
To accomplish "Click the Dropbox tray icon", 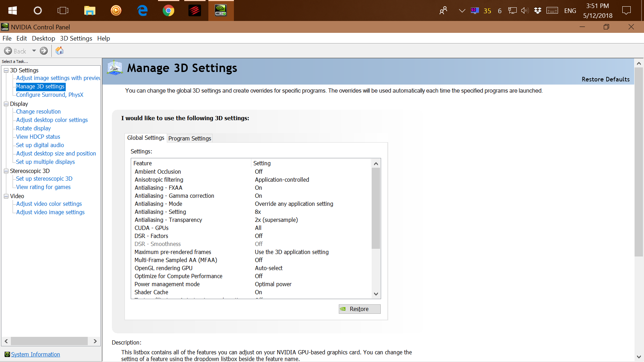I will tap(538, 10).
